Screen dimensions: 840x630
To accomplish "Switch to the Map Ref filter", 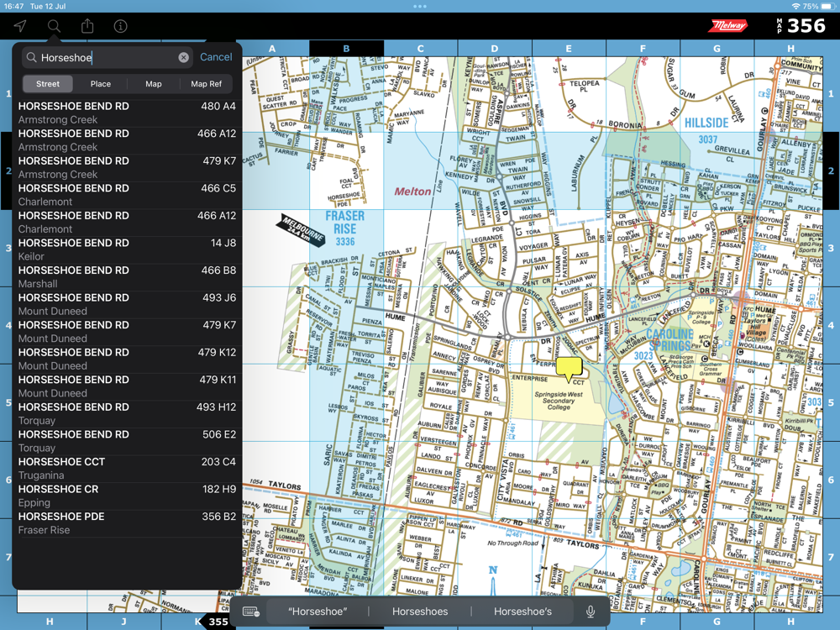I will point(206,84).
